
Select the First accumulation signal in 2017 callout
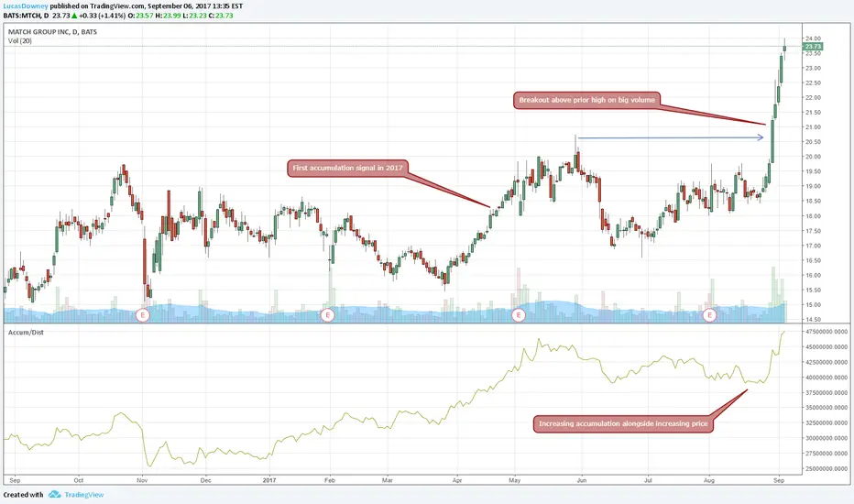pyautogui.click(x=347, y=168)
